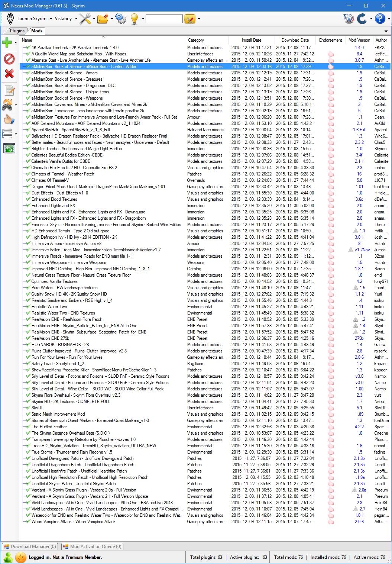Sort by the Install Date column header
Image resolution: width=392 pixels, height=564 pixels.
pyautogui.click(x=252, y=40)
